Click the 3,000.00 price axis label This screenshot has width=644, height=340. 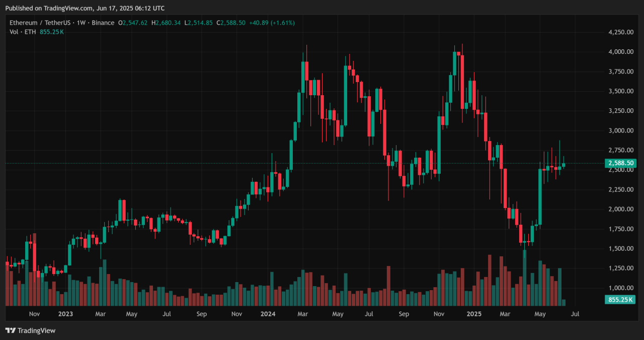[620, 130]
